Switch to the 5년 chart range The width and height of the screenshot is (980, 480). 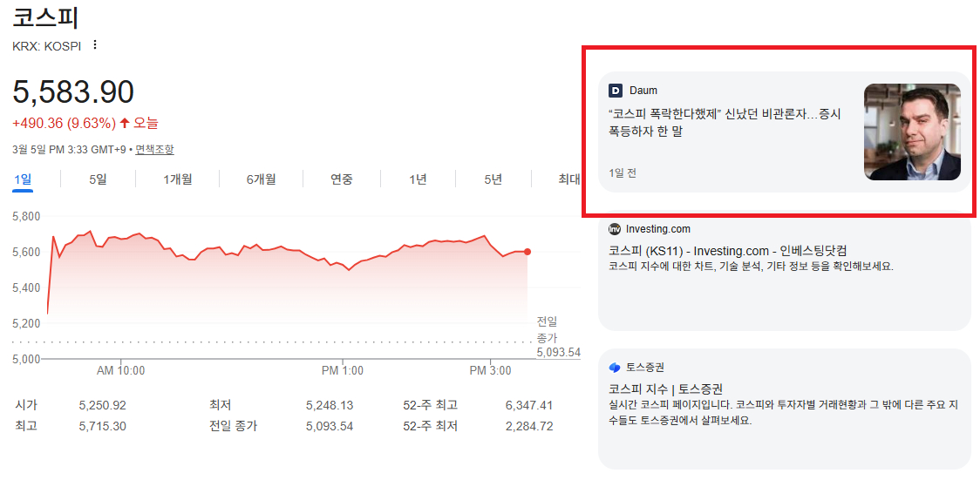click(x=493, y=179)
